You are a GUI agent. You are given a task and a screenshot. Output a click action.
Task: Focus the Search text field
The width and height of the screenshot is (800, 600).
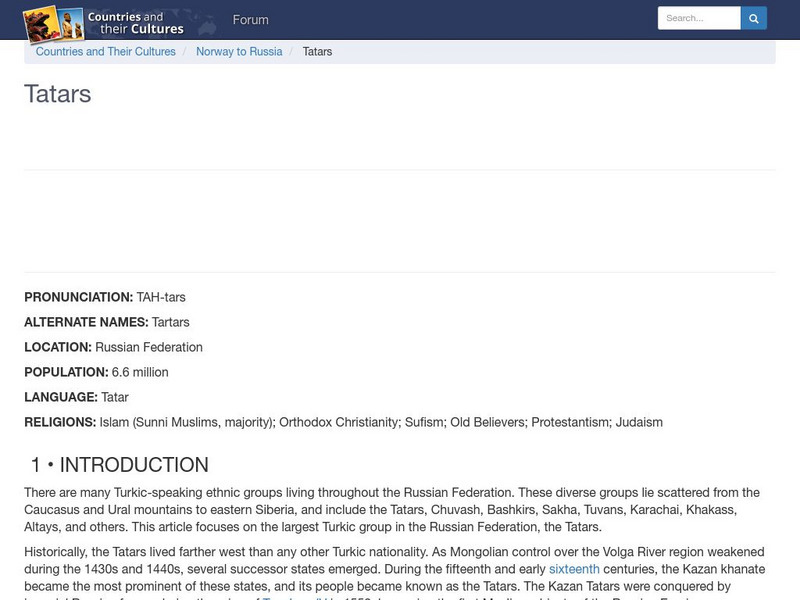(698, 18)
